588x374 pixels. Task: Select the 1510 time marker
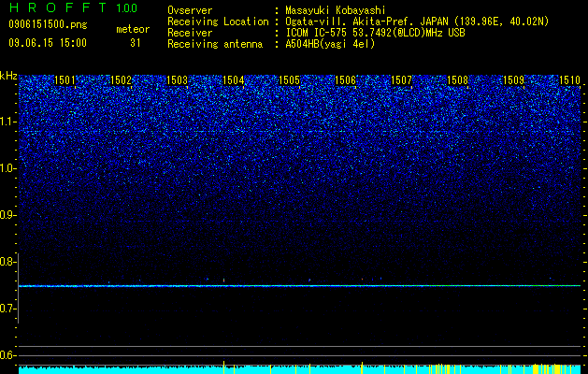569,79
